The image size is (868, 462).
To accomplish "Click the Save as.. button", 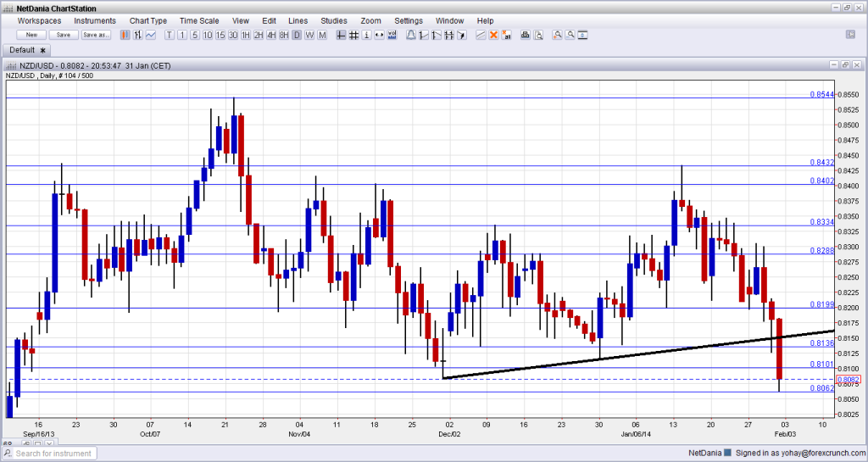I will click(96, 35).
